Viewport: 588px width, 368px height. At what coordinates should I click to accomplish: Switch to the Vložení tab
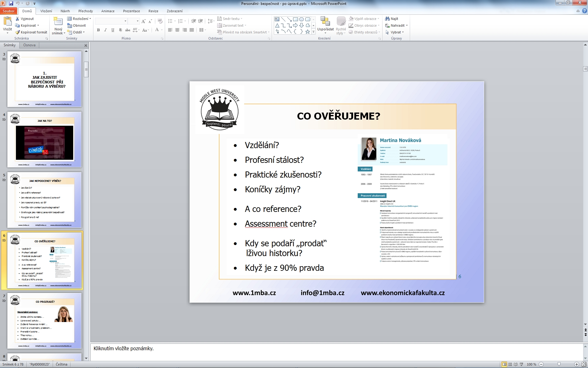pos(46,11)
